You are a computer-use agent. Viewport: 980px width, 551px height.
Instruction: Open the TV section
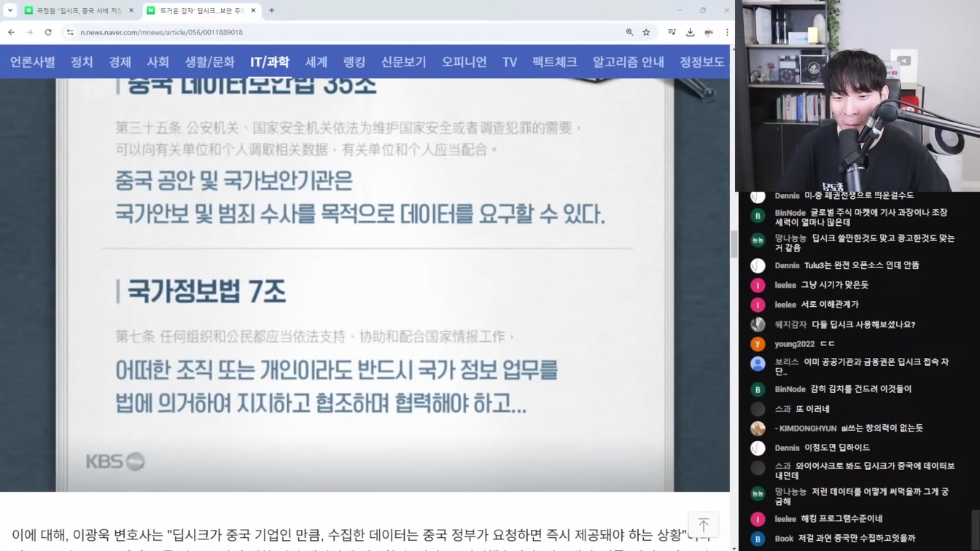(x=510, y=62)
